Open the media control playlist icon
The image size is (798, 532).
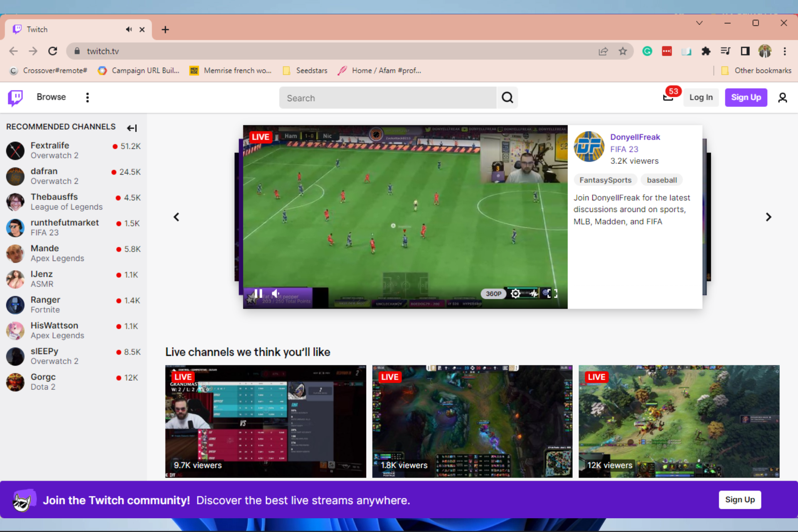coord(725,51)
